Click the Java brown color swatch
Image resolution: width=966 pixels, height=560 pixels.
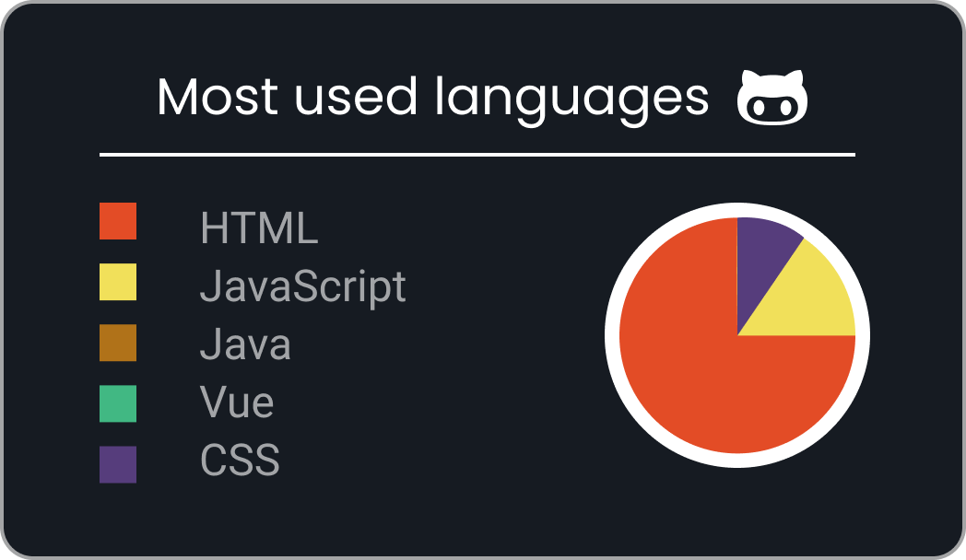[118, 343]
